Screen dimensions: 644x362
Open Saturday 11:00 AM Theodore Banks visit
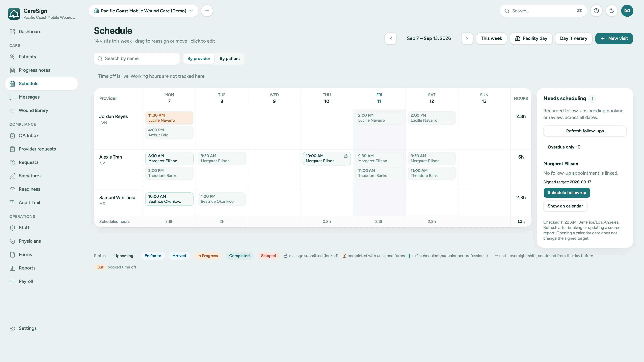coord(432,173)
